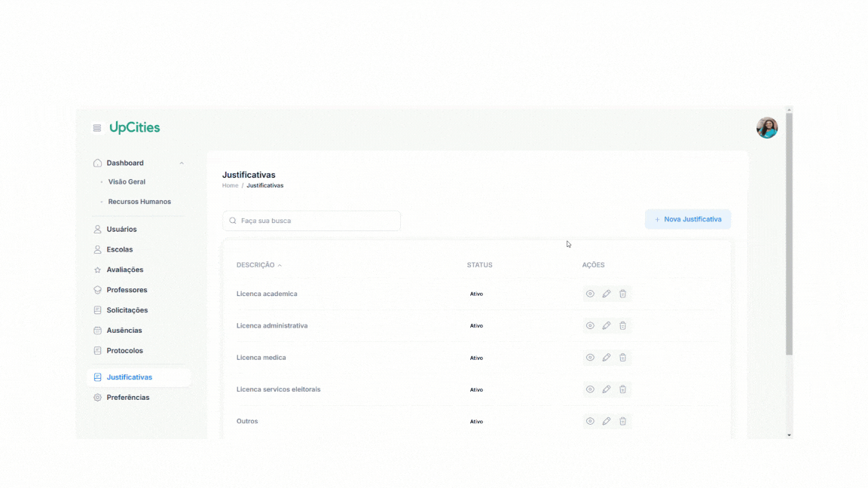Click the UpCities logo
The width and height of the screenshot is (868, 488).
click(x=135, y=128)
